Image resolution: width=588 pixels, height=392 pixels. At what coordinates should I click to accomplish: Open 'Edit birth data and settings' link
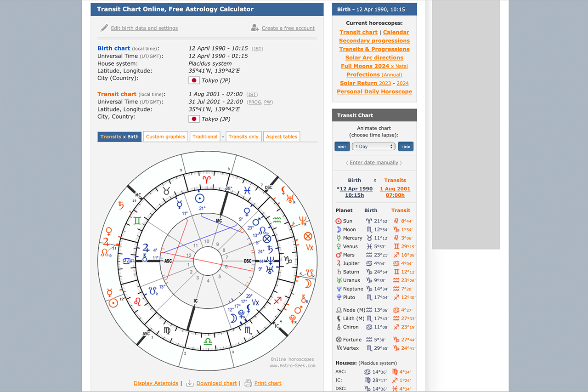[144, 28]
